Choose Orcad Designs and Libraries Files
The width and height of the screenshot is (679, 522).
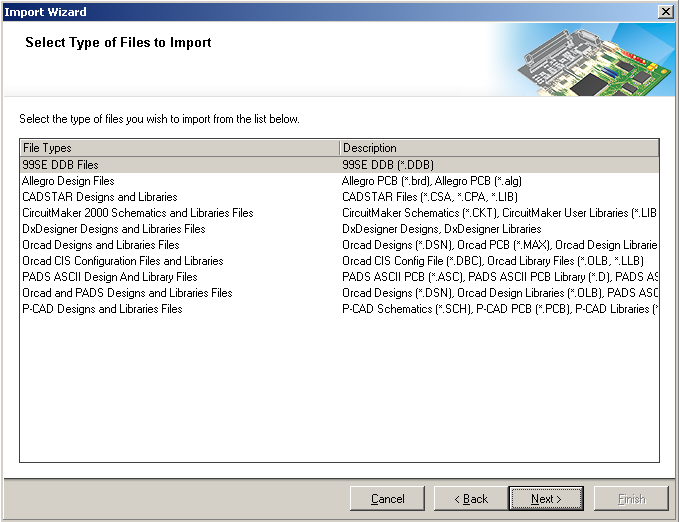click(340, 245)
